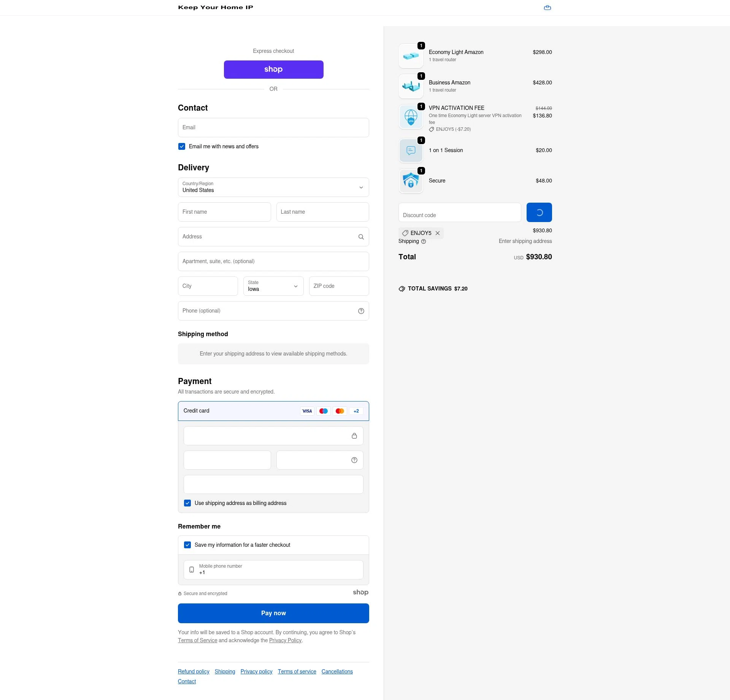Viewport: 730px width, 700px height.
Task: Disable Save my information for a faster checkout
Action: point(187,544)
